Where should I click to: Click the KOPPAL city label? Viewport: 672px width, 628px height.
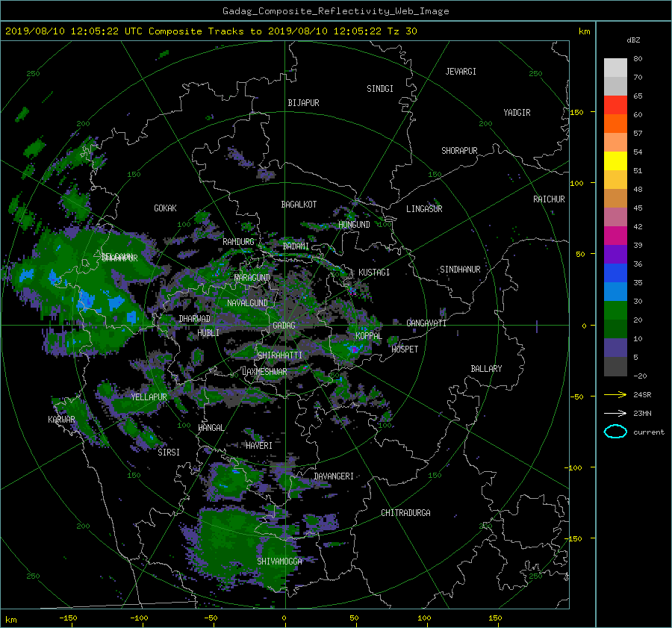pos(369,336)
